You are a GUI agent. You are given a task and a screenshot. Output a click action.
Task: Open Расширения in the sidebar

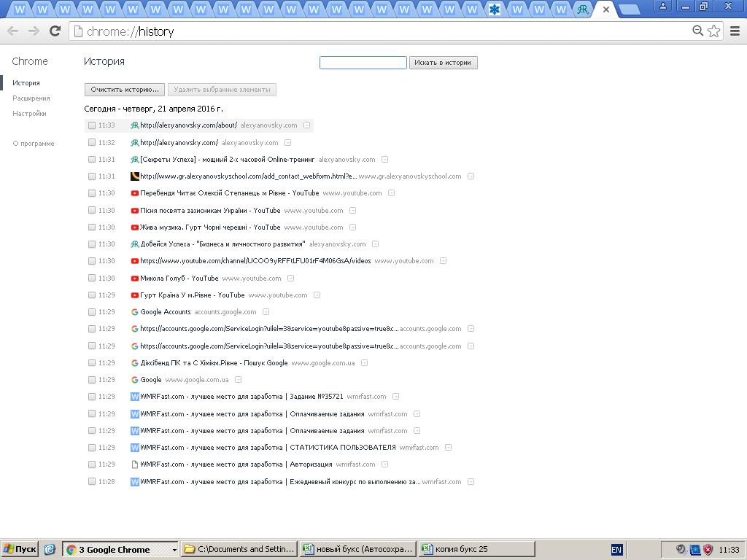click(x=31, y=98)
